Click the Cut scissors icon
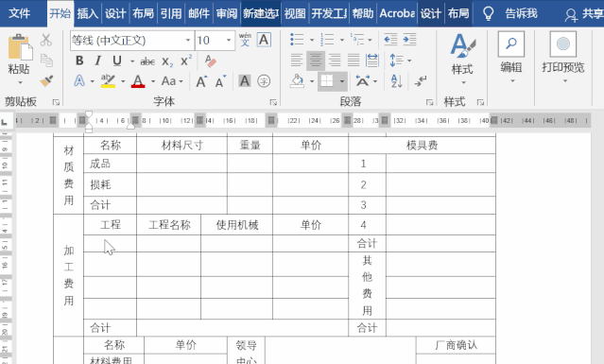This screenshot has height=364, width=604. 45,40
